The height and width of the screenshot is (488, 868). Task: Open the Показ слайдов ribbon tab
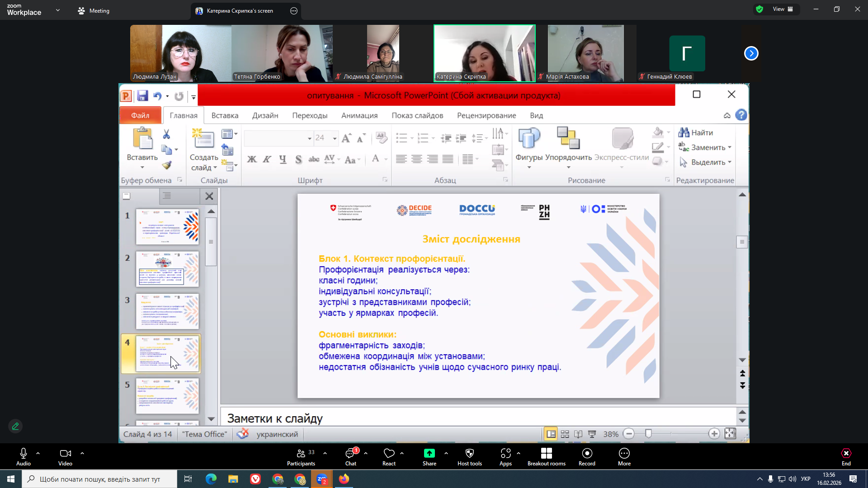[417, 115]
